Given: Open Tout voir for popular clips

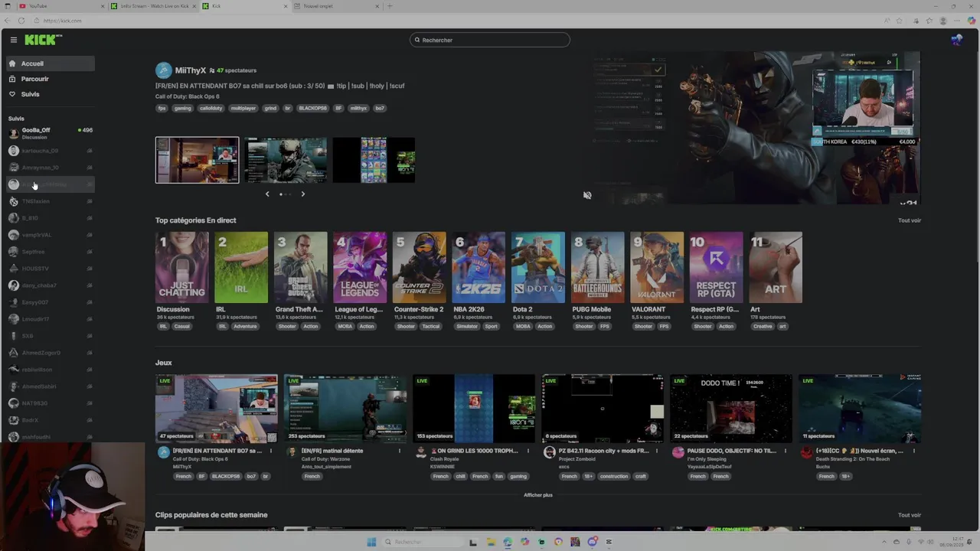Looking at the screenshot, I should [910, 515].
